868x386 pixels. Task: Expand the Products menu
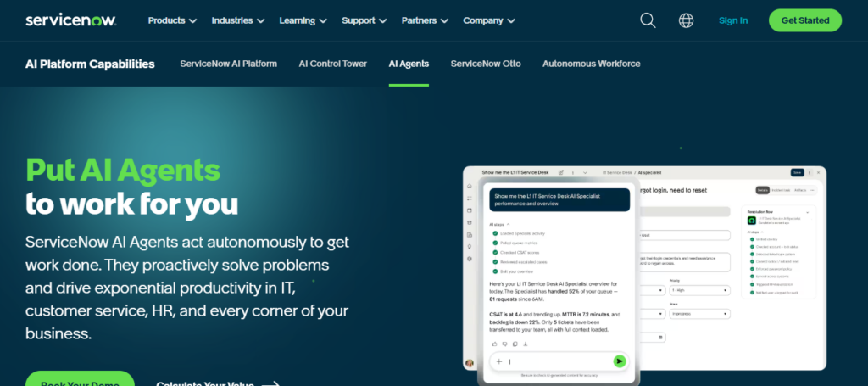[172, 20]
